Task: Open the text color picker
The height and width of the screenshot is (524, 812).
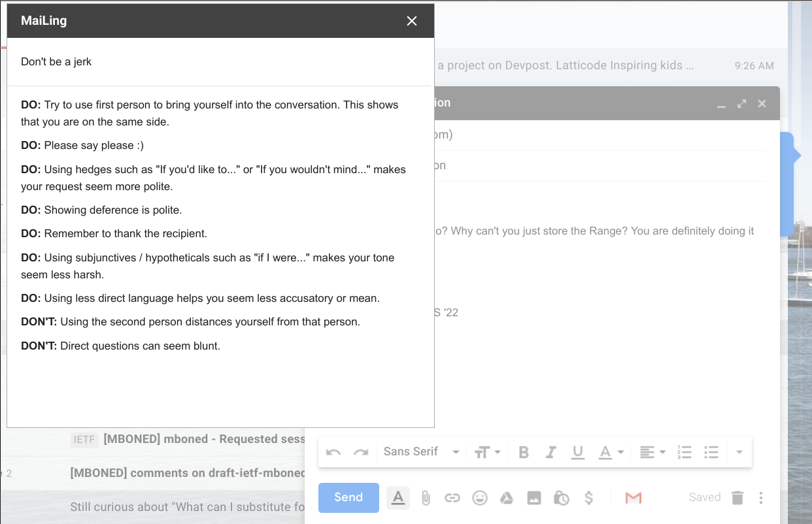Action: coord(611,452)
